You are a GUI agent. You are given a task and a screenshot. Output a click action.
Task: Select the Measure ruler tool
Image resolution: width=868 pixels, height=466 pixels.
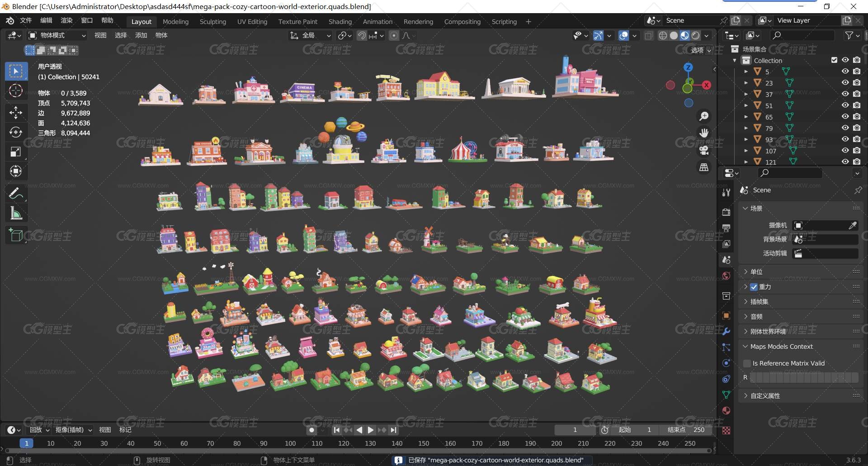click(16, 213)
